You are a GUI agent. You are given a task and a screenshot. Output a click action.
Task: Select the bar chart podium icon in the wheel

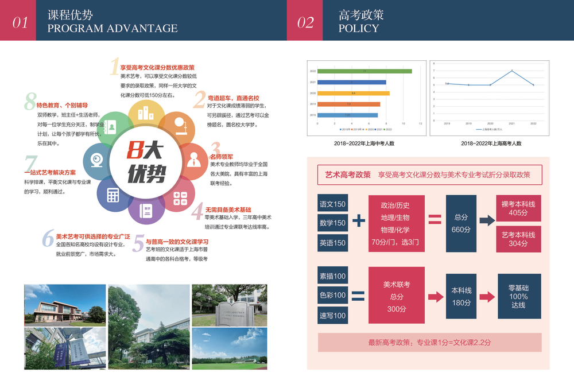coord(145,114)
